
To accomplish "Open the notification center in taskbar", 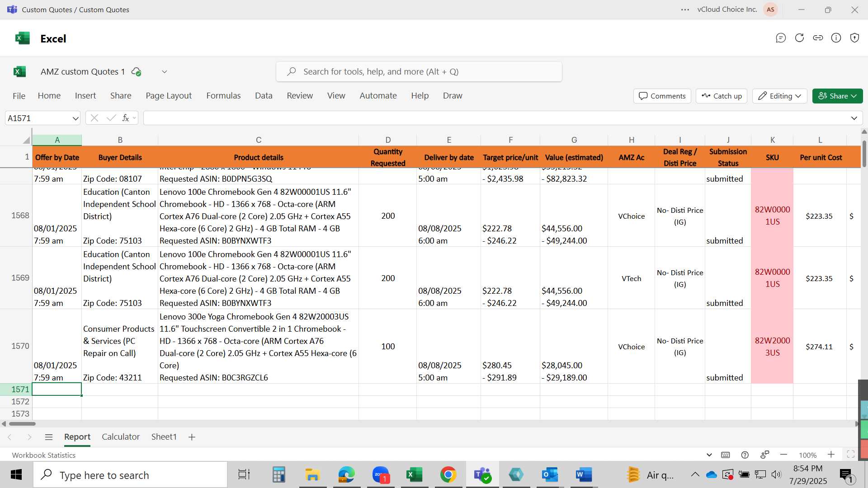I will [846, 475].
